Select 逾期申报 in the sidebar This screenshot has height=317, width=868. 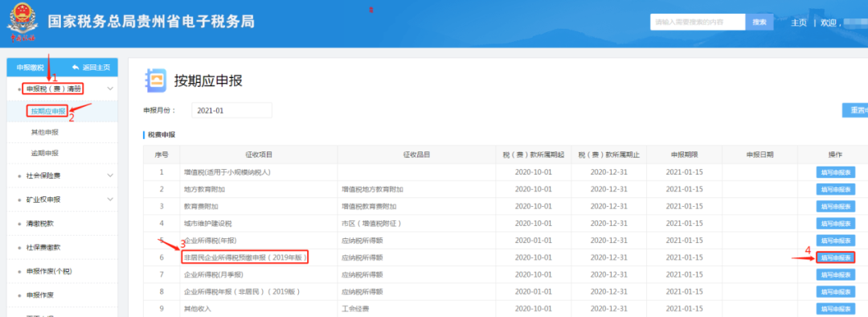(x=45, y=153)
